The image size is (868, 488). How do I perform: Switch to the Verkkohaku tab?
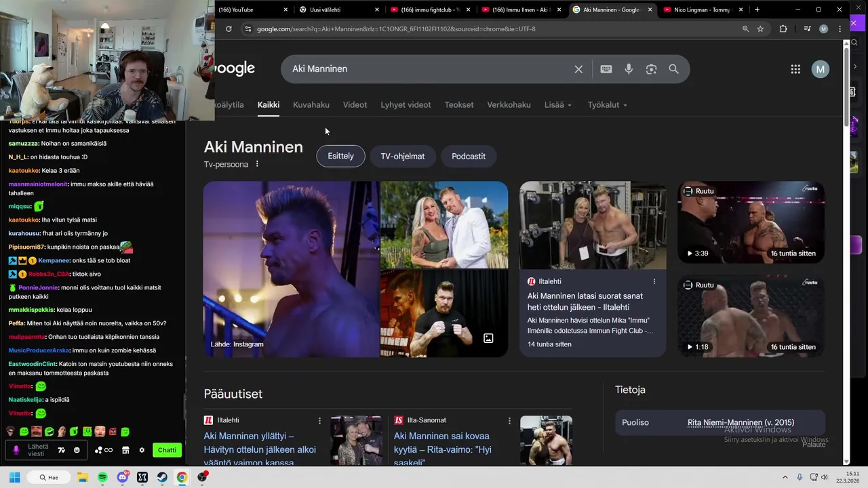click(509, 105)
